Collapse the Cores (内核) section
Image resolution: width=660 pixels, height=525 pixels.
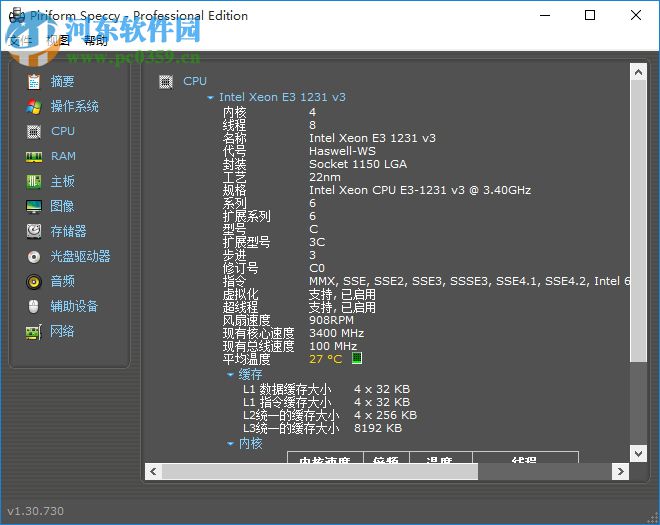(x=230, y=443)
